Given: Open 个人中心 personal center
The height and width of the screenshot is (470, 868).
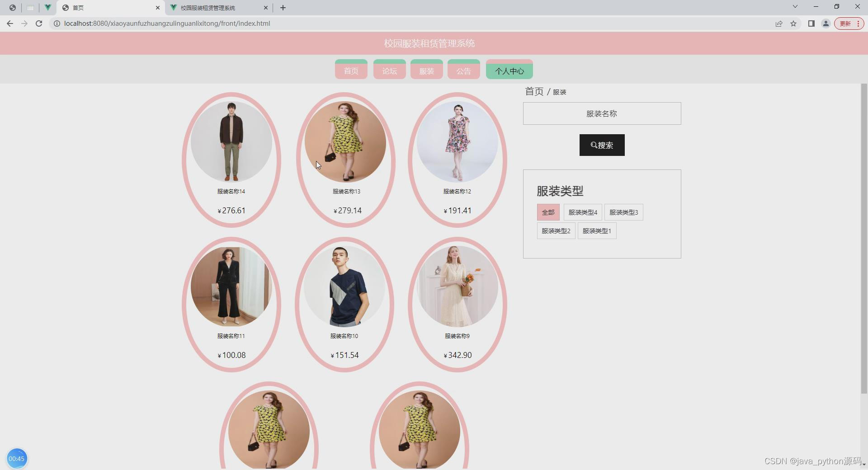Looking at the screenshot, I should coord(509,70).
